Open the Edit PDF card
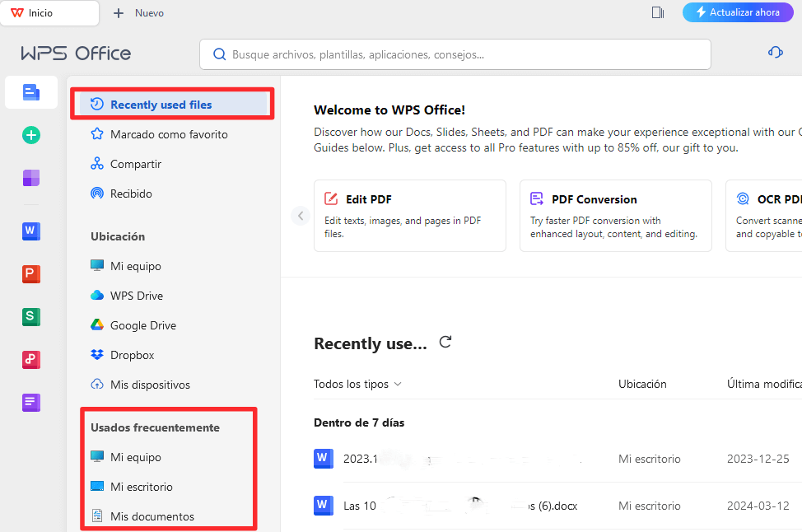Screen dimensions: 802x532 pos(410,216)
